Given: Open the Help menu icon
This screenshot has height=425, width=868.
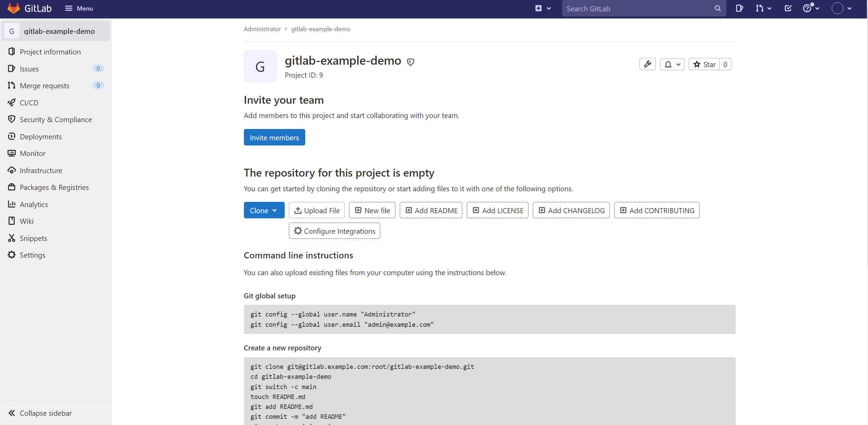Looking at the screenshot, I should click(811, 9).
